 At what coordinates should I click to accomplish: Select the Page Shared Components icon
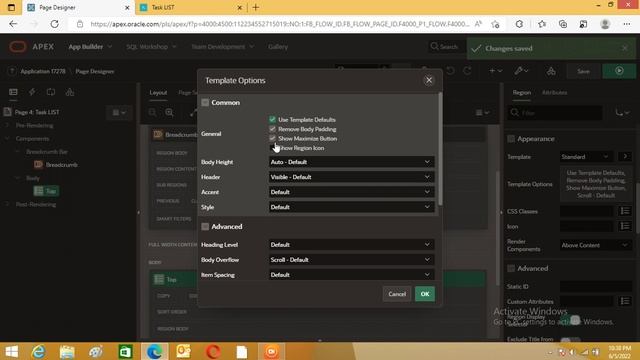(70, 92)
